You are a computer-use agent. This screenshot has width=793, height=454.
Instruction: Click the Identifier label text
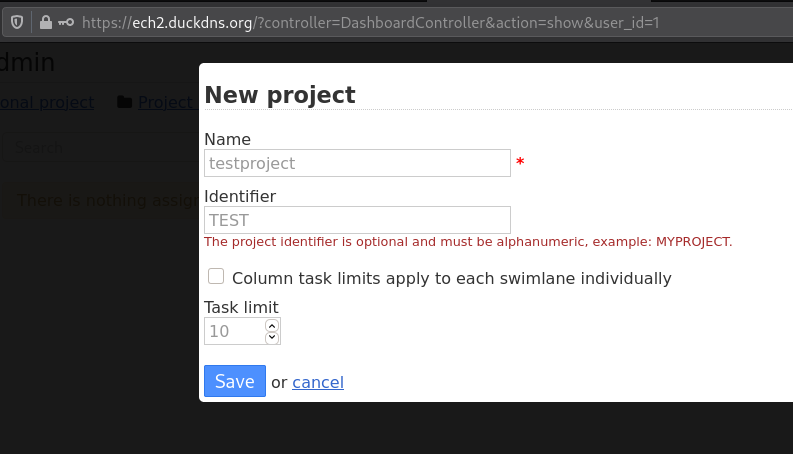pyautogui.click(x=240, y=196)
